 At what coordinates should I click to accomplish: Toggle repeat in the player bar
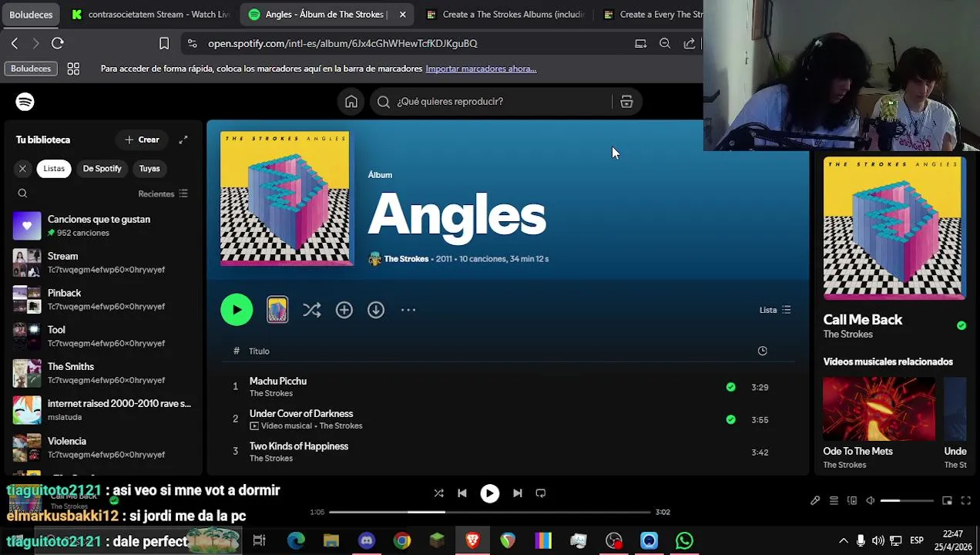click(541, 493)
